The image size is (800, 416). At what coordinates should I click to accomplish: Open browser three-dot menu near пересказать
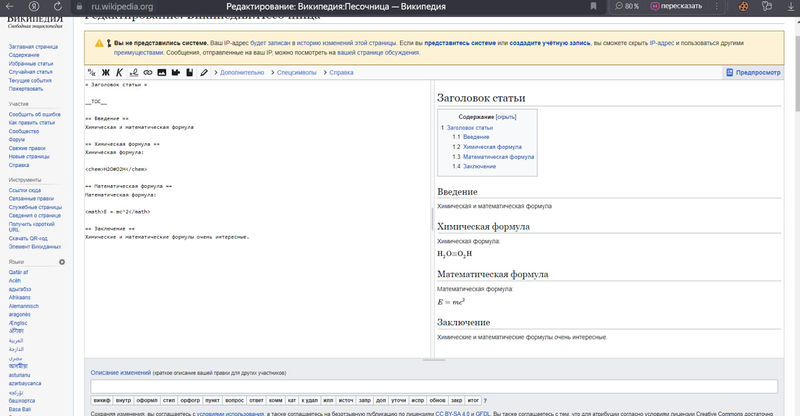717,6
